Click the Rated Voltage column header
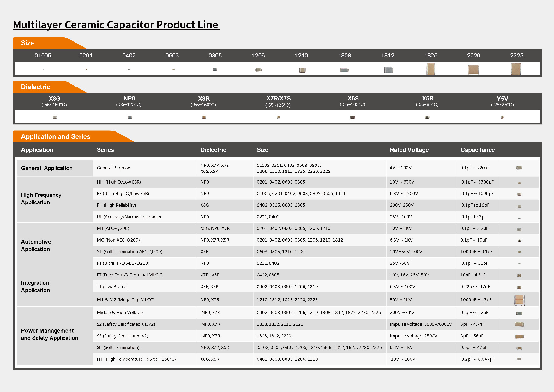The height and width of the screenshot is (392, 554). click(409, 150)
